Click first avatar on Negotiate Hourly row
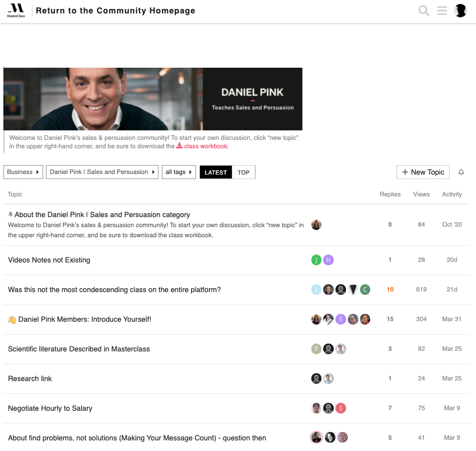 pyautogui.click(x=316, y=408)
